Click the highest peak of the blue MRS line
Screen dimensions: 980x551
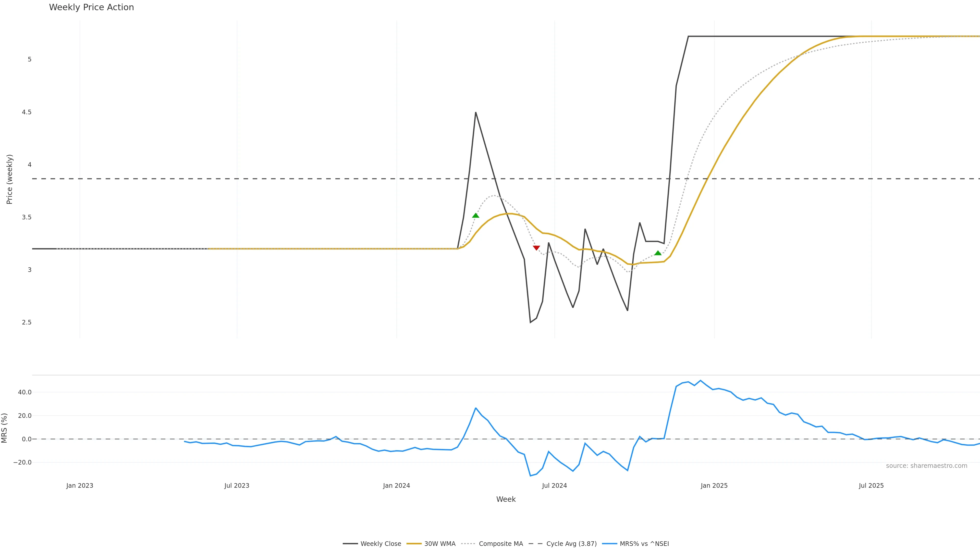coord(700,380)
